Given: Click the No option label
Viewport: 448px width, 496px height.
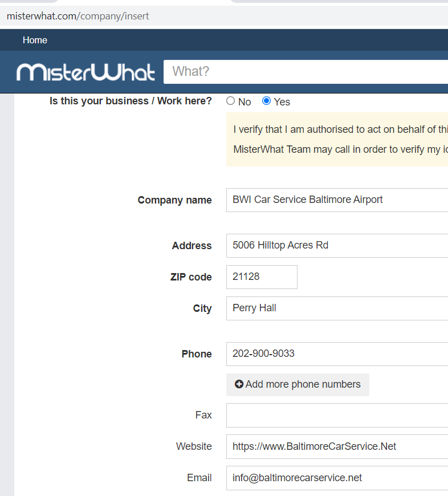Looking at the screenshot, I should tap(245, 102).
